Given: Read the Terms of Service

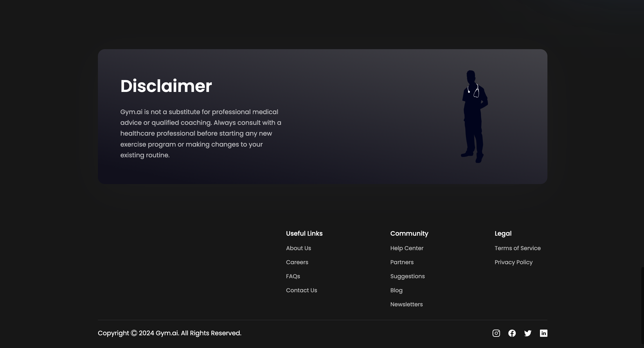Looking at the screenshot, I should point(517,248).
